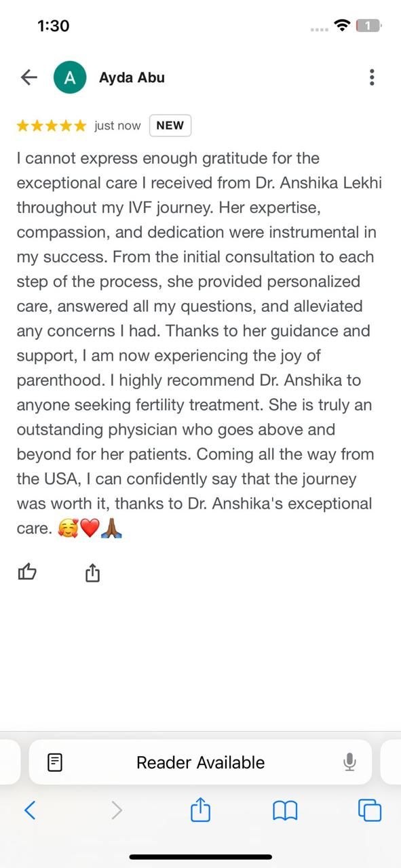Go back with Safari's back chevron
The width and height of the screenshot is (401, 868).
[x=30, y=810]
